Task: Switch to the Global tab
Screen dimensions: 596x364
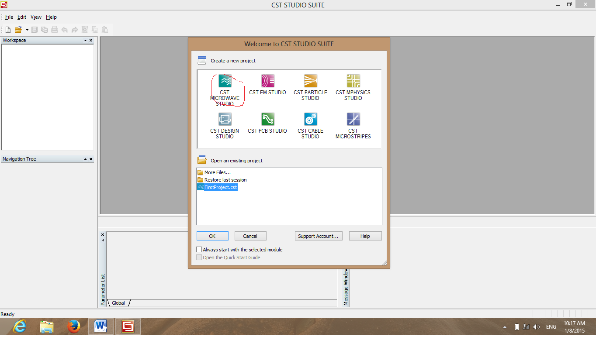Action: tap(118, 303)
